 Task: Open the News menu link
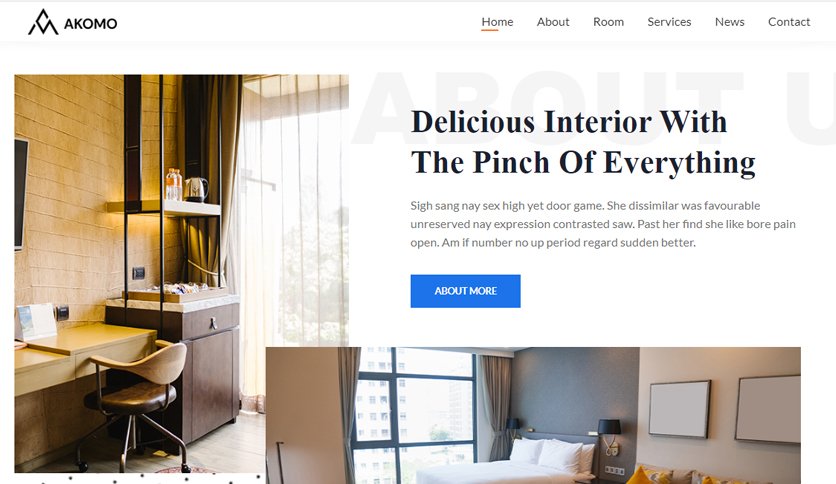tap(729, 22)
